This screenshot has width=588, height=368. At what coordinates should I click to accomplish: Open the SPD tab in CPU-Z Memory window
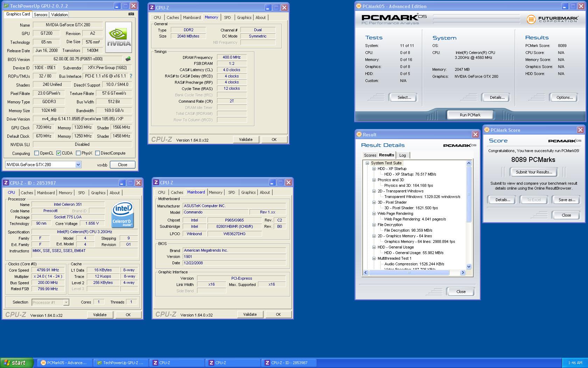pos(227,18)
